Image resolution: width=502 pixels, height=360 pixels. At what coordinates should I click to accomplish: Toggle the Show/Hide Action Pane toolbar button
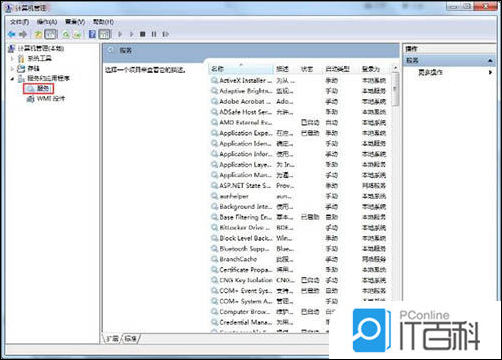pos(104,34)
